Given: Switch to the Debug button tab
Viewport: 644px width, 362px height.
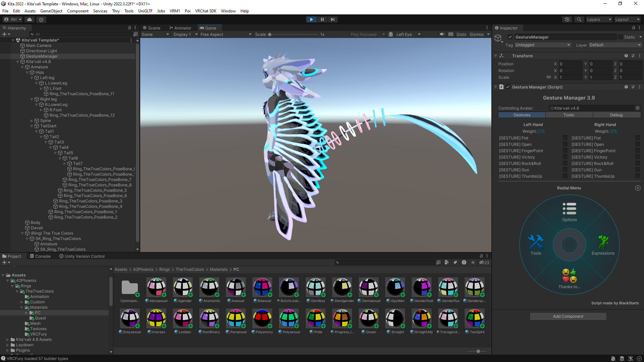Looking at the screenshot, I should 616,115.
